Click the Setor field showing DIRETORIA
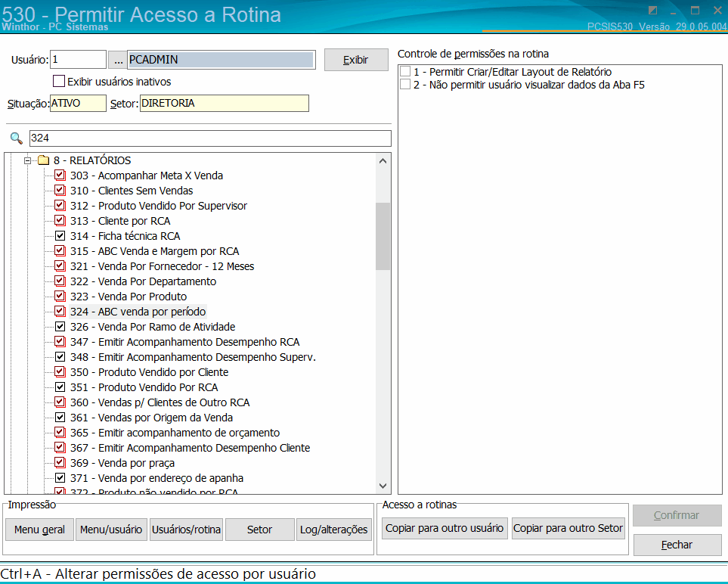The height and width of the screenshot is (584, 728). pyautogui.click(x=225, y=103)
